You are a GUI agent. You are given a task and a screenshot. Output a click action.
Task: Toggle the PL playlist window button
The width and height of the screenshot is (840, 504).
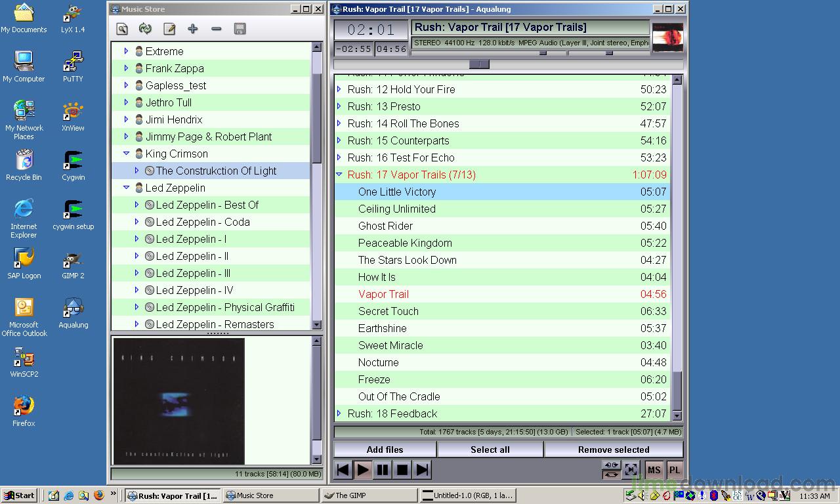coord(674,470)
